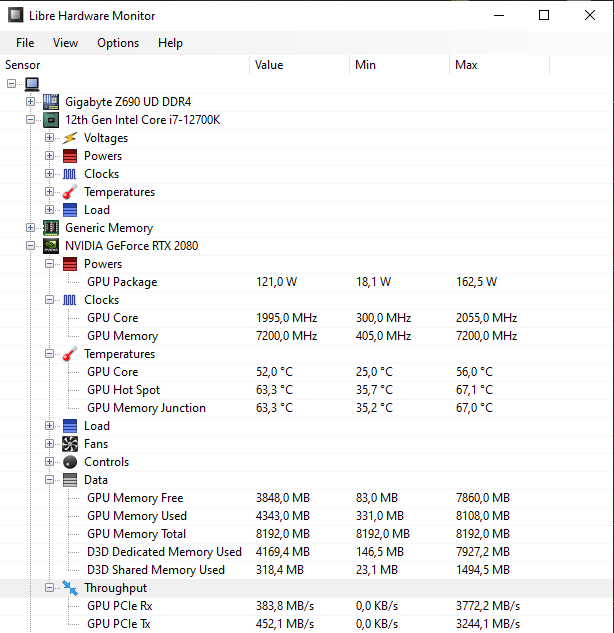Click the Intel Core i7-12700K CPU icon
The height and width of the screenshot is (633, 614).
click(x=50, y=120)
